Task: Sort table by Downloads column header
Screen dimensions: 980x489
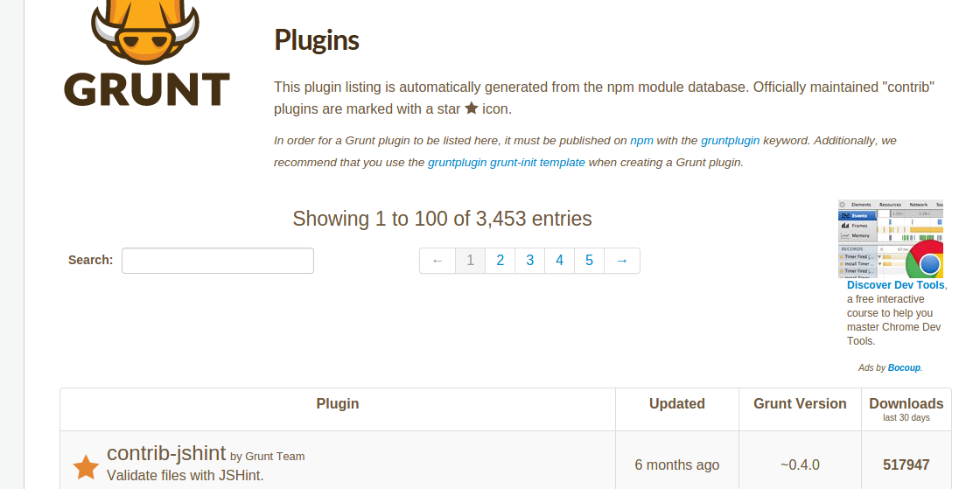Action: (906, 409)
